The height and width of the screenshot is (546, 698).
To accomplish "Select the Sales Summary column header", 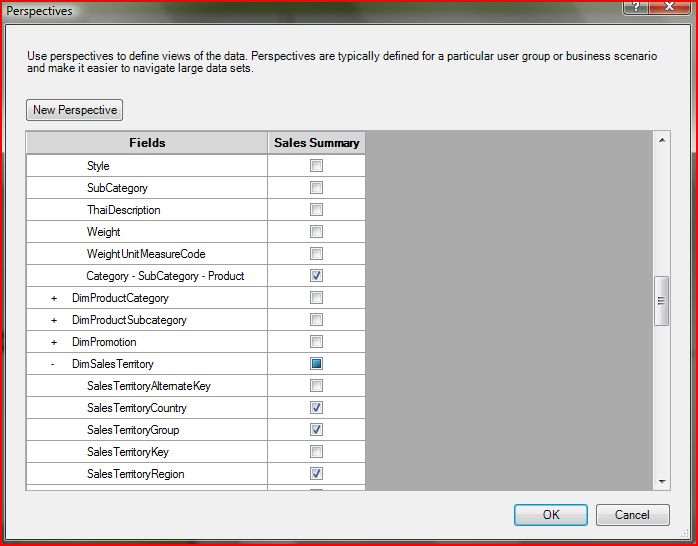I will point(317,143).
